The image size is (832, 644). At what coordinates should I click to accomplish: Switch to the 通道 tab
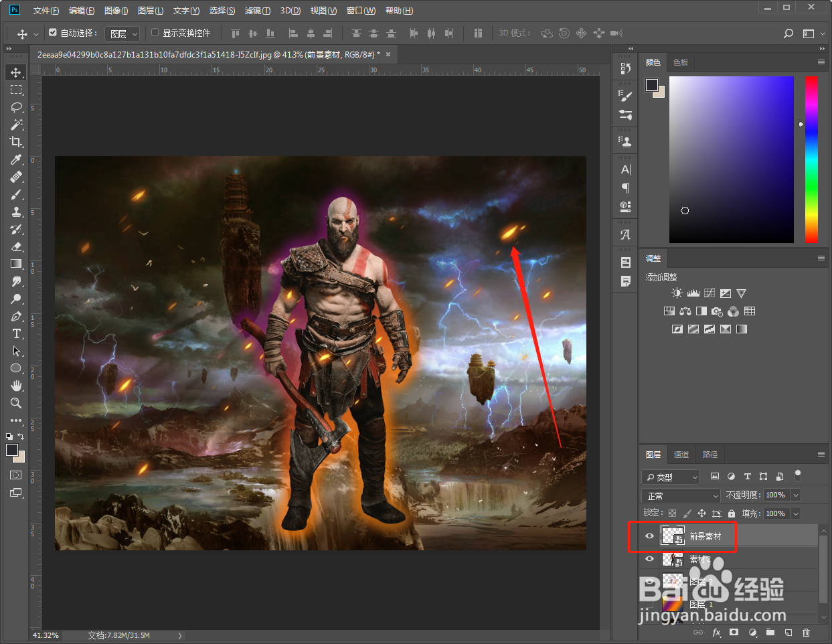(681, 455)
